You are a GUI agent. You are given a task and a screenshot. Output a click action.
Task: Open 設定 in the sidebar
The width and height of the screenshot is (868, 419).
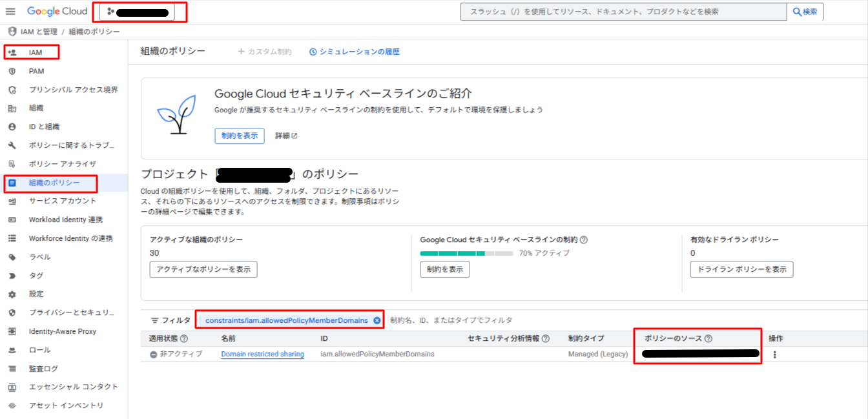36,294
